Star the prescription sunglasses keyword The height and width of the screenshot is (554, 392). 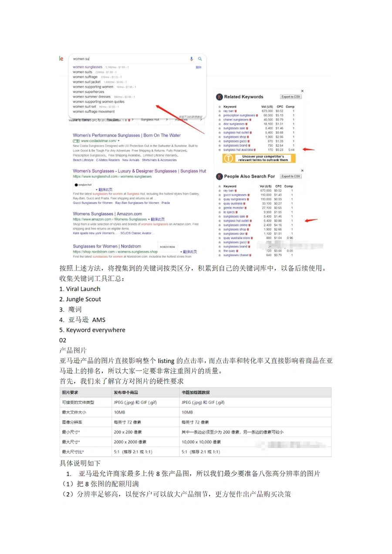[220, 115]
